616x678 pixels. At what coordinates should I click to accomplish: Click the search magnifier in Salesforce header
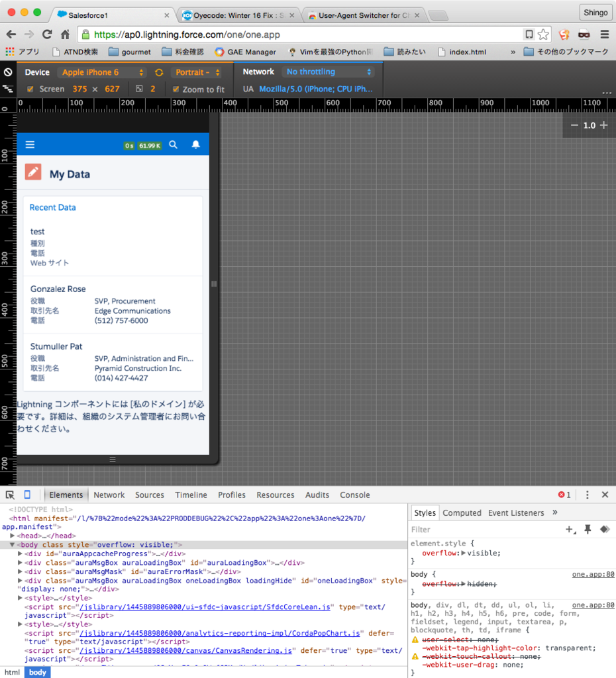click(173, 144)
